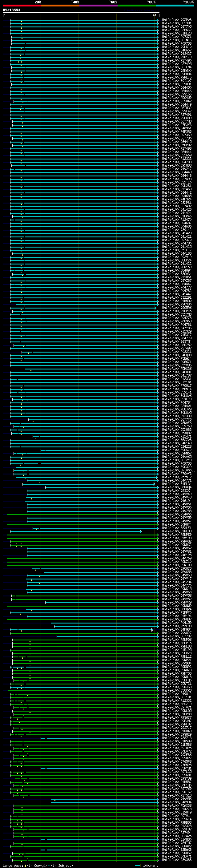Select the UniRef100_Q40961 label
The height and width of the screenshot is (868, 197).
tap(176, 128)
